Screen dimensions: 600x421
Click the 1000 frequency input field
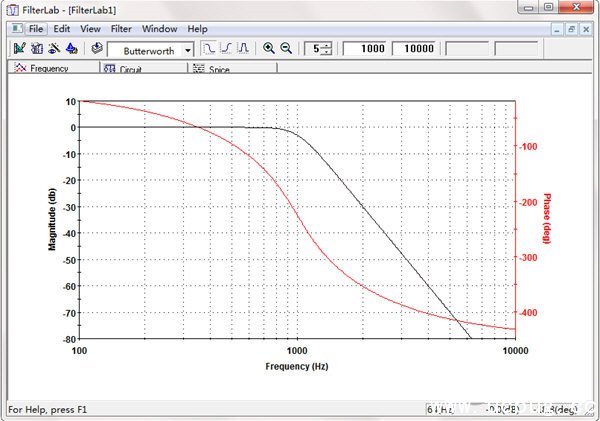[365, 49]
